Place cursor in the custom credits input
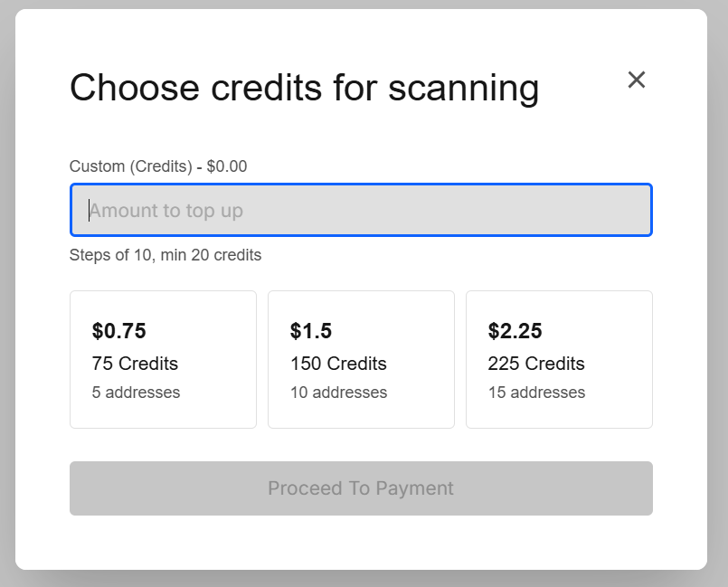The image size is (728, 587). pos(361,210)
